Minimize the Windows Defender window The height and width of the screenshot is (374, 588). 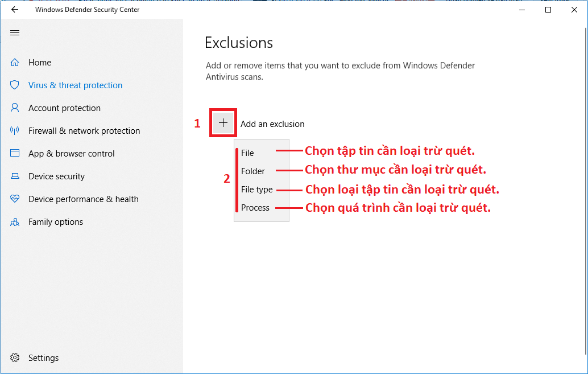click(x=522, y=10)
